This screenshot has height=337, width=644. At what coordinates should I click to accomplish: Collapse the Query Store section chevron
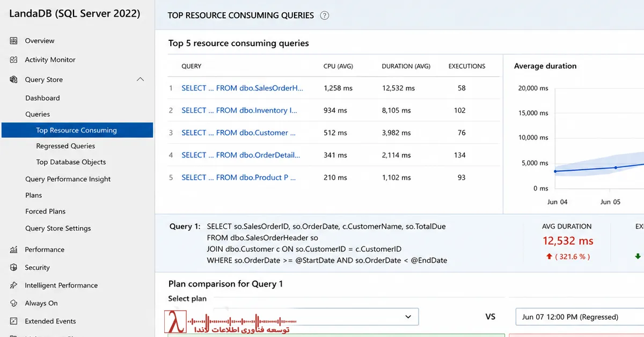point(140,79)
